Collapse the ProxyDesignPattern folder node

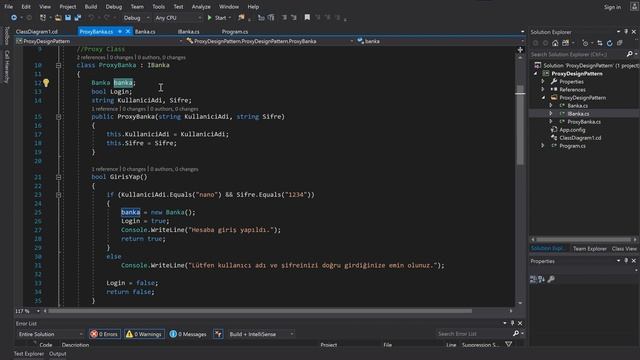(543, 98)
